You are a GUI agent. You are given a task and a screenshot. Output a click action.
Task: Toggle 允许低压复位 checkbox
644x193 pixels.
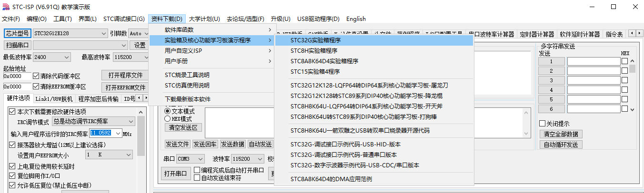[x=12, y=185]
